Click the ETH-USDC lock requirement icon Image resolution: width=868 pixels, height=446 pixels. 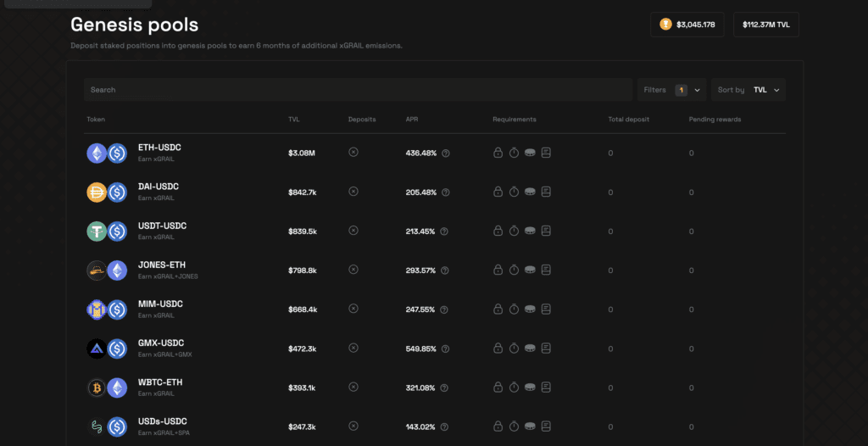498,153
